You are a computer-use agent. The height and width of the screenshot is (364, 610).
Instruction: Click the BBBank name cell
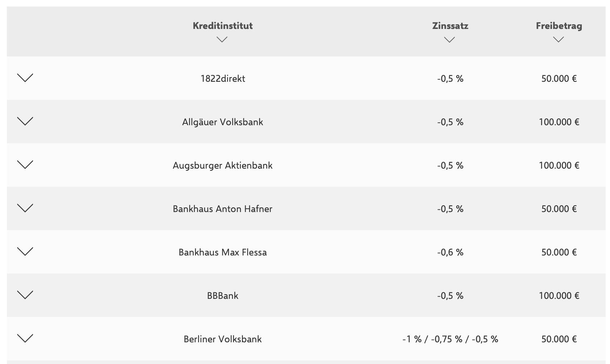pyautogui.click(x=222, y=296)
